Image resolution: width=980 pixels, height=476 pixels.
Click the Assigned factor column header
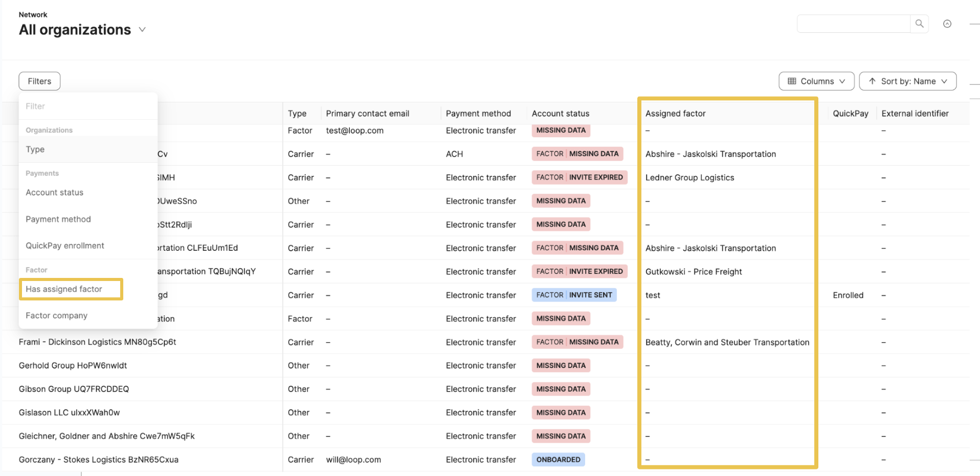click(x=675, y=114)
